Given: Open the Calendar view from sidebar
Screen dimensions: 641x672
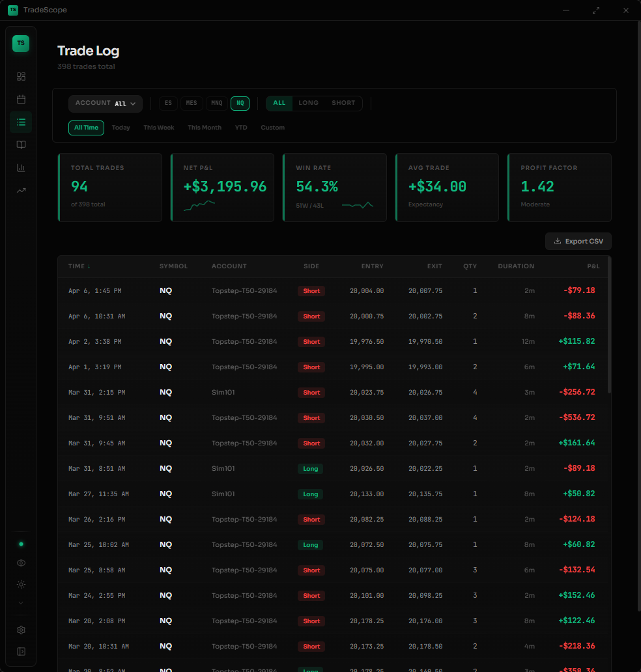Looking at the screenshot, I should pos(21,99).
